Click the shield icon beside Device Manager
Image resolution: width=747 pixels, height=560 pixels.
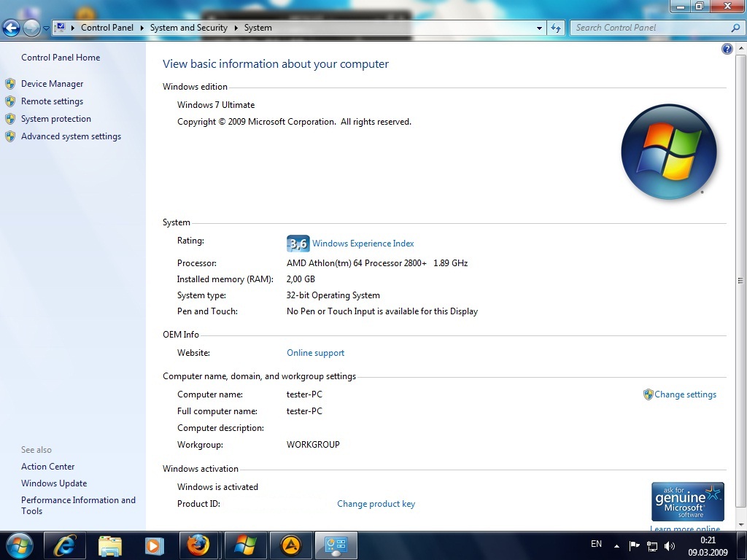tap(10, 85)
